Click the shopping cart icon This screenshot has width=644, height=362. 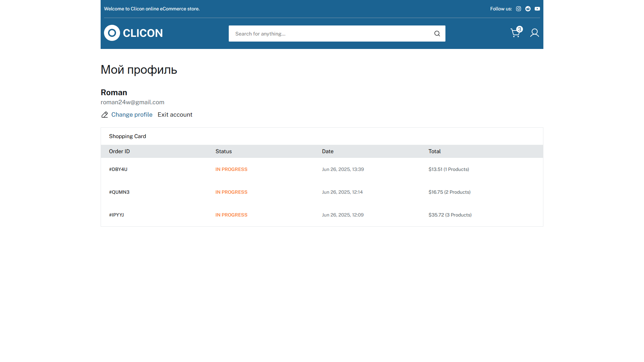[x=515, y=33]
